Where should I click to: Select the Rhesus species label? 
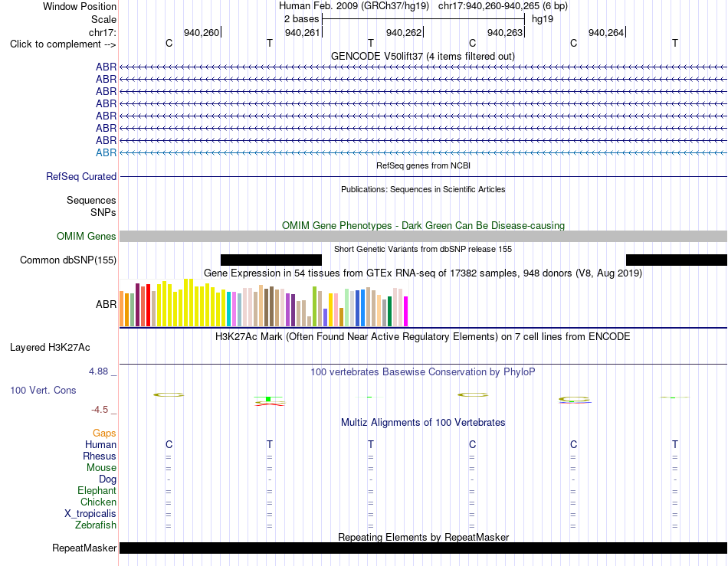pyautogui.click(x=100, y=456)
